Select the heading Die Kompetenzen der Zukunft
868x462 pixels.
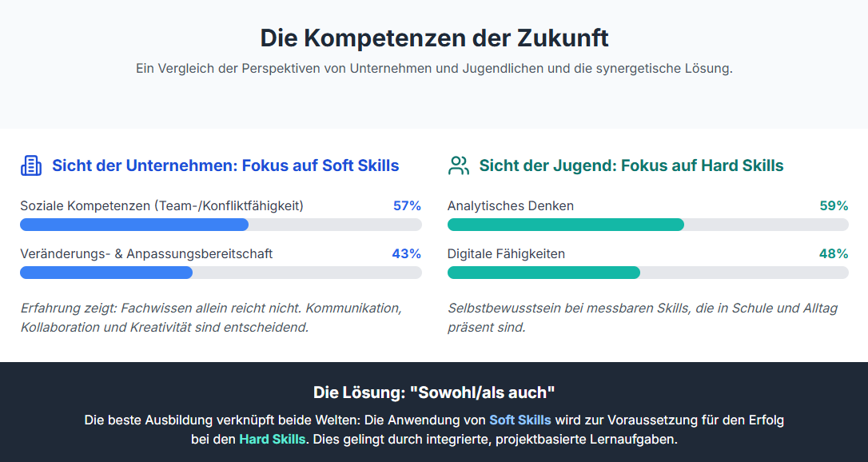[434, 38]
